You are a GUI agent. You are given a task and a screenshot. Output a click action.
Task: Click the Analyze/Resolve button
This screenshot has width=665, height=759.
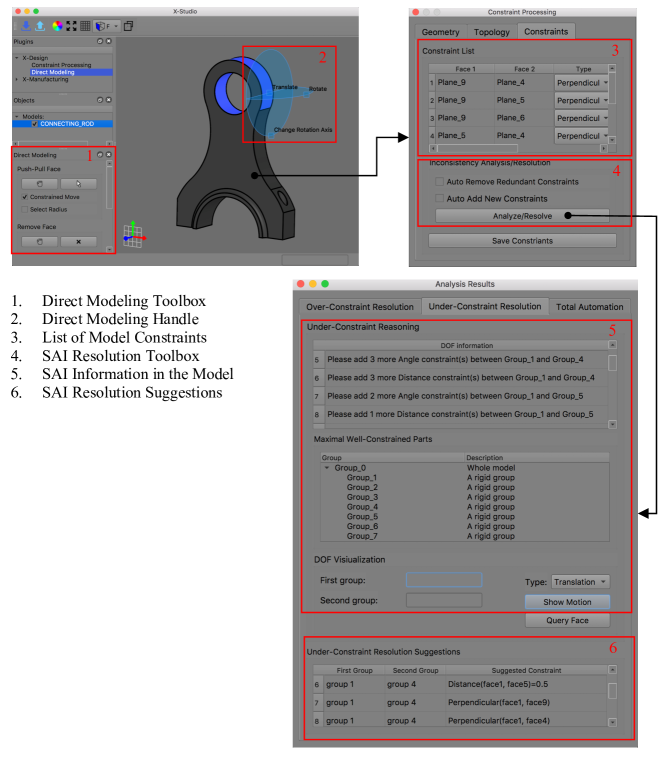[522, 216]
